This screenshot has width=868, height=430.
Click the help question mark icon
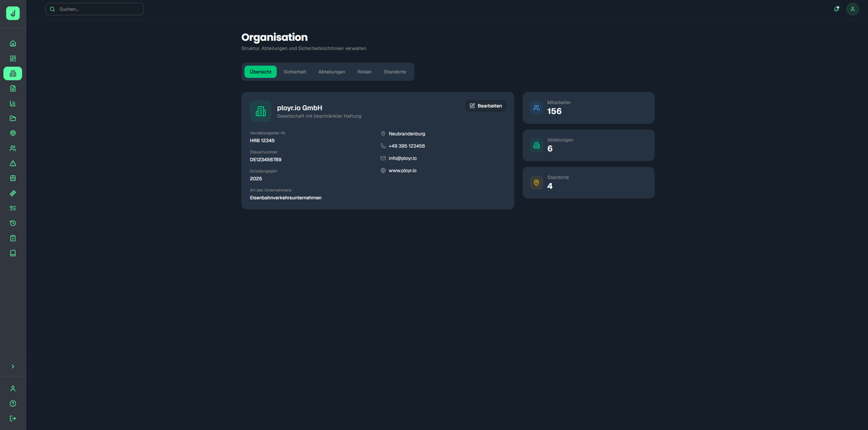13,403
